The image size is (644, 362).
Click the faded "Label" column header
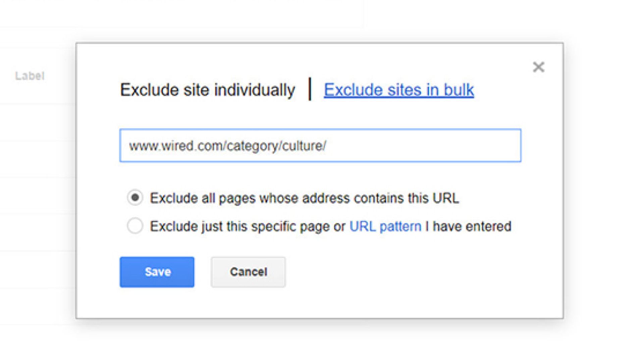[30, 76]
